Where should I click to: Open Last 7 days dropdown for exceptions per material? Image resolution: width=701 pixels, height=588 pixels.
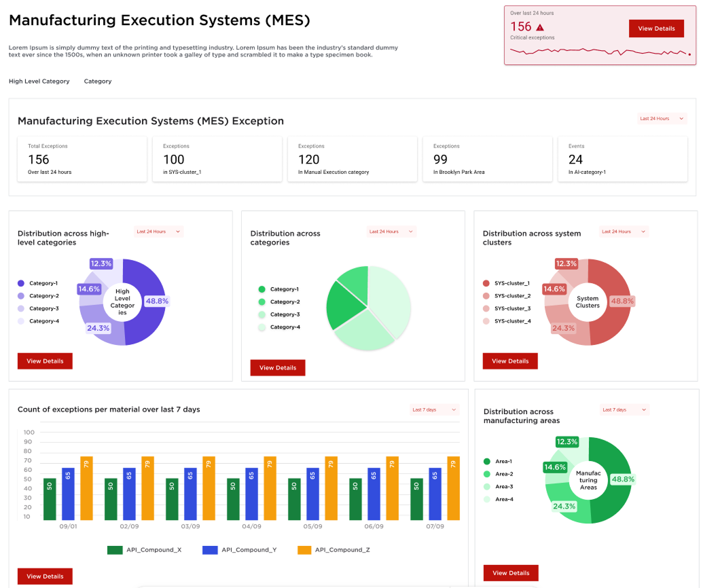click(x=435, y=410)
